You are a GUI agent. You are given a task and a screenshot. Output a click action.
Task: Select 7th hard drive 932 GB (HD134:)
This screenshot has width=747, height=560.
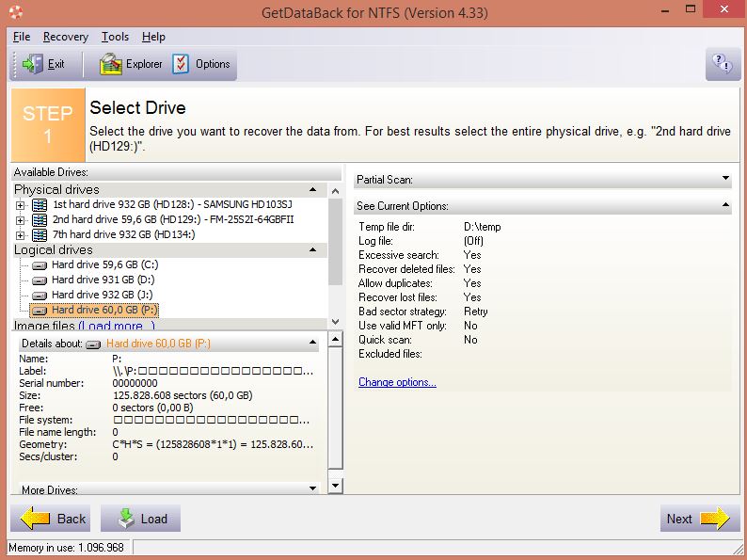coord(124,234)
